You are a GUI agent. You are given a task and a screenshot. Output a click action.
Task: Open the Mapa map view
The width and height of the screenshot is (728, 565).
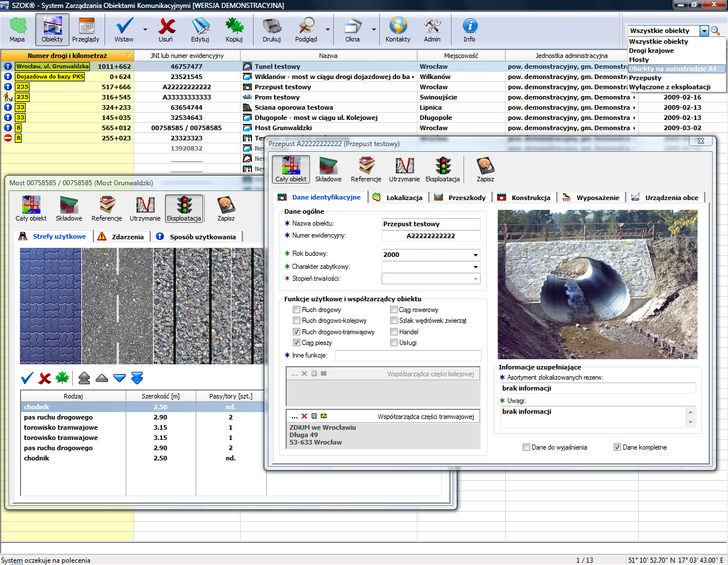(x=18, y=30)
